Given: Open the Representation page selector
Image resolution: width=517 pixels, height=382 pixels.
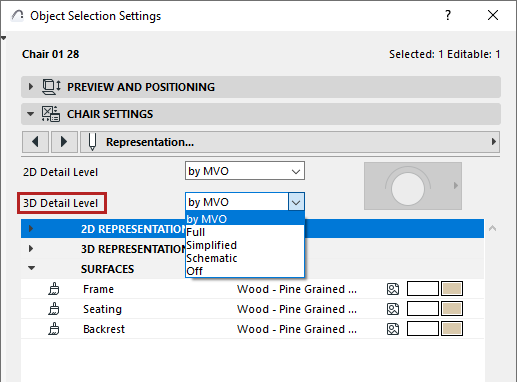Looking at the screenshot, I should [x=290, y=142].
